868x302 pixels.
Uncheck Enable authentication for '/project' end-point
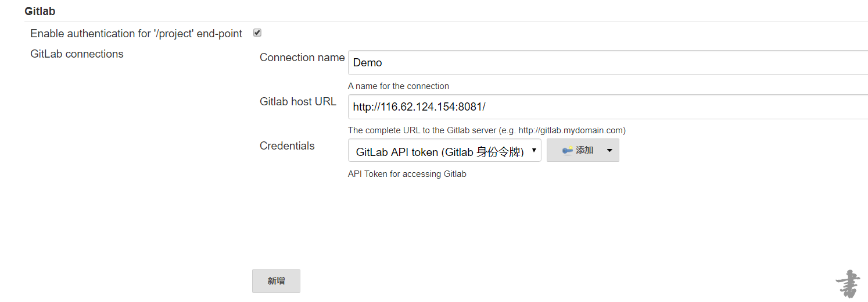[x=257, y=33]
